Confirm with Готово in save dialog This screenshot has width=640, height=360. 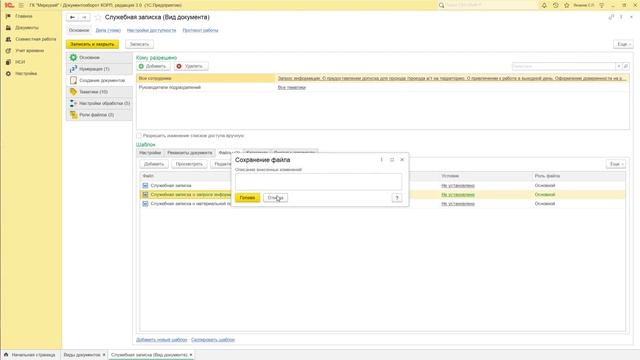[x=247, y=198]
